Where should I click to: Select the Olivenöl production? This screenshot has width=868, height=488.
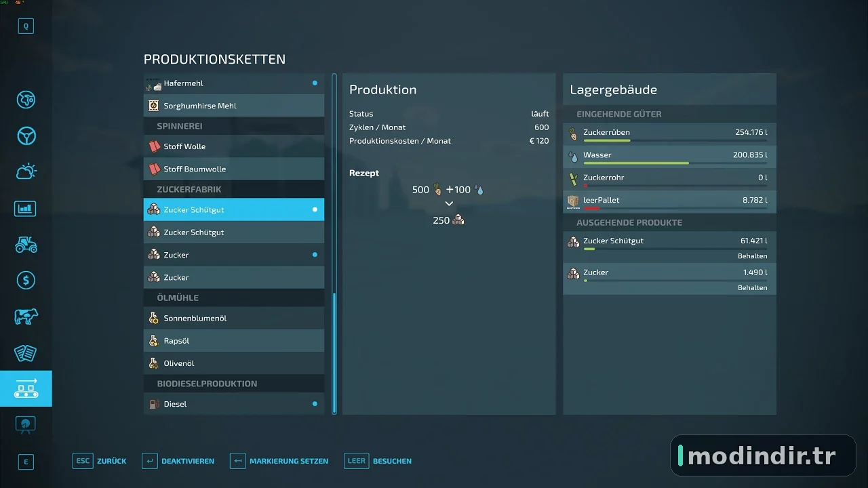(x=234, y=363)
